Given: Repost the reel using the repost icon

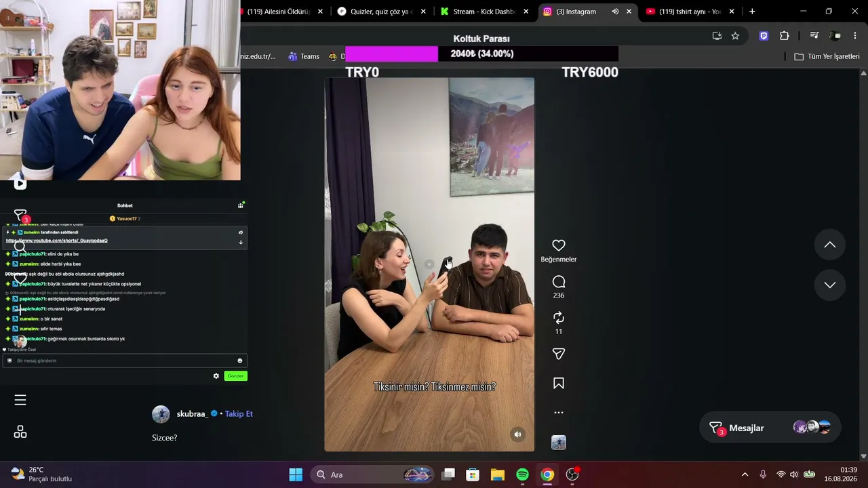Looking at the screenshot, I should click(559, 317).
